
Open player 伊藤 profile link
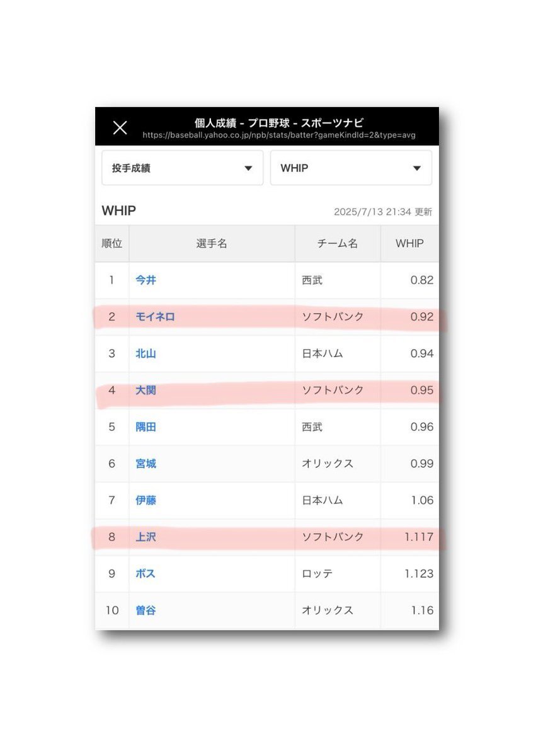click(x=146, y=500)
